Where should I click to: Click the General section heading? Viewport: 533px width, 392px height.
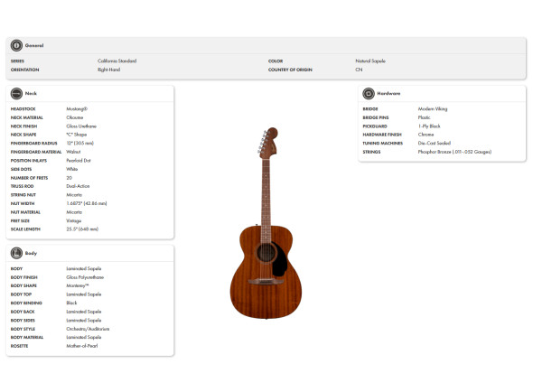click(34, 45)
